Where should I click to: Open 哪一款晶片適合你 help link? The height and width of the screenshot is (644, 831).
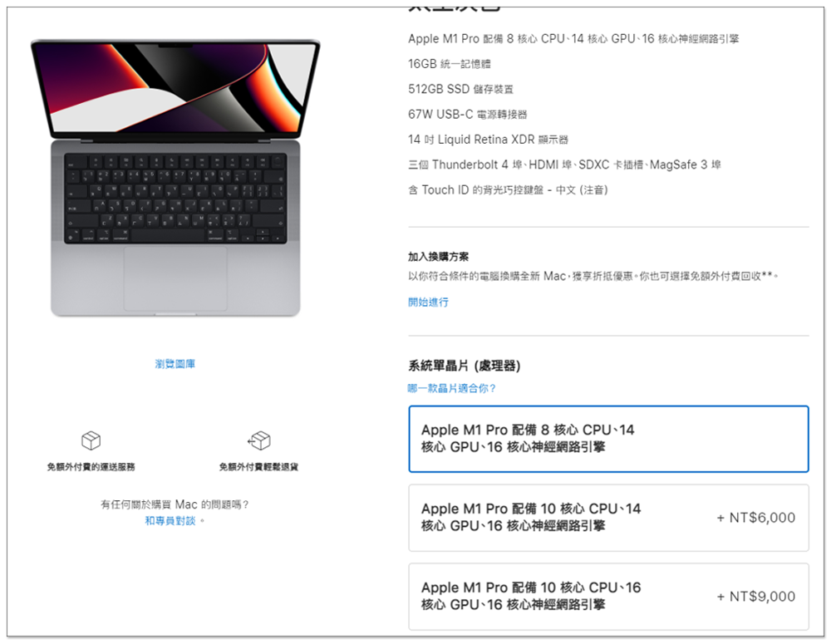coord(451,388)
